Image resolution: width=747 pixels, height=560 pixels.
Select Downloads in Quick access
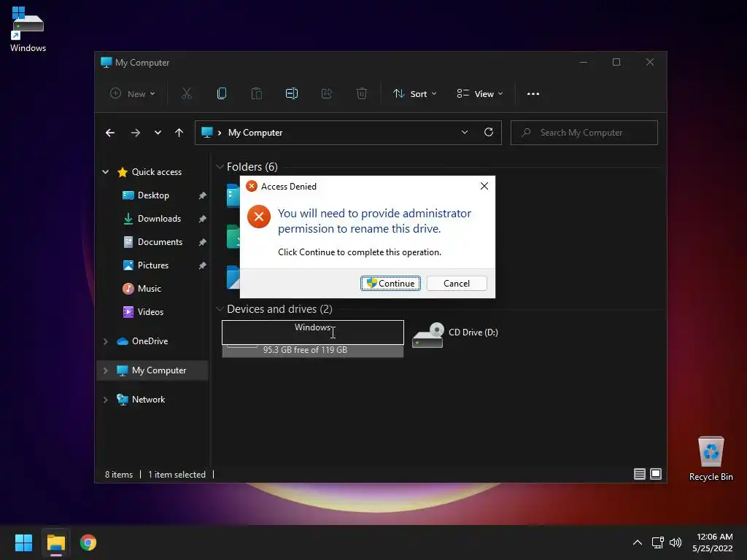click(159, 219)
